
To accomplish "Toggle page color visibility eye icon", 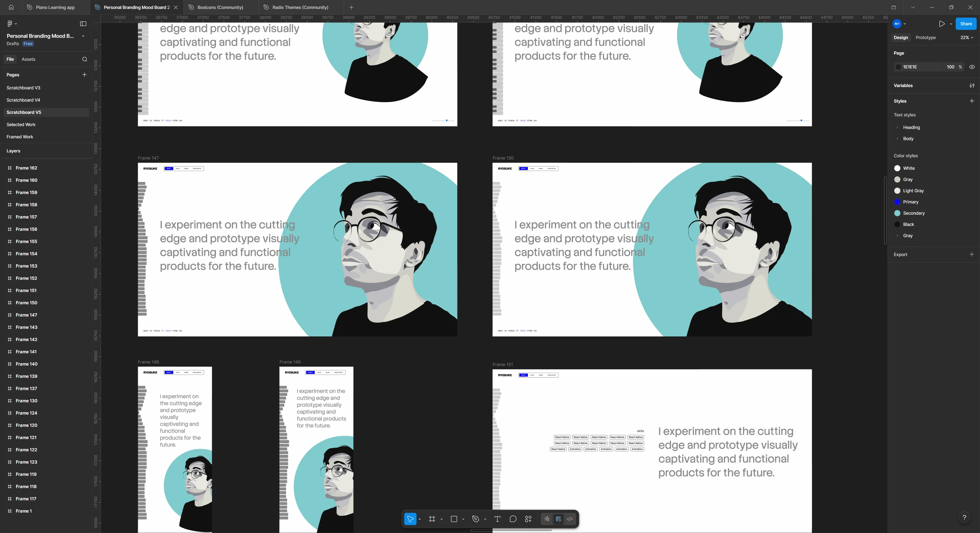I will pos(972,67).
